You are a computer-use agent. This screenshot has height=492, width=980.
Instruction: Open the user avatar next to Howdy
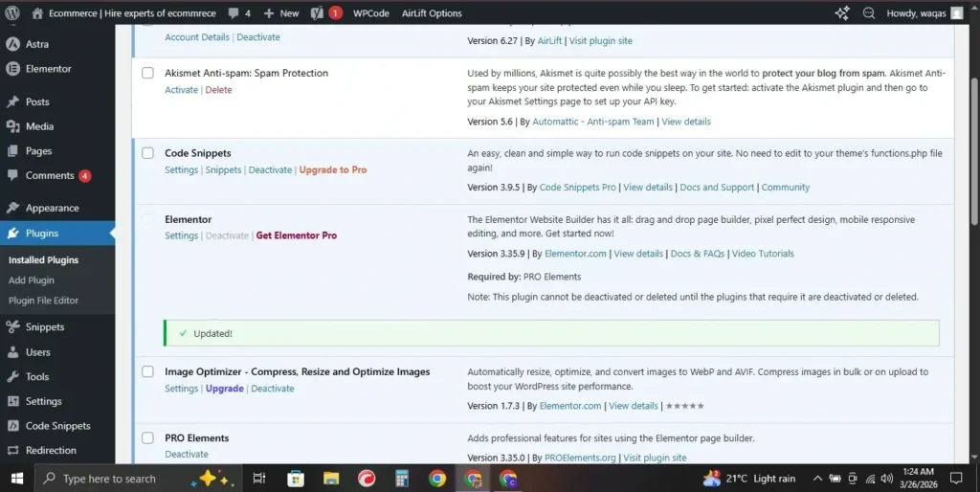957,13
